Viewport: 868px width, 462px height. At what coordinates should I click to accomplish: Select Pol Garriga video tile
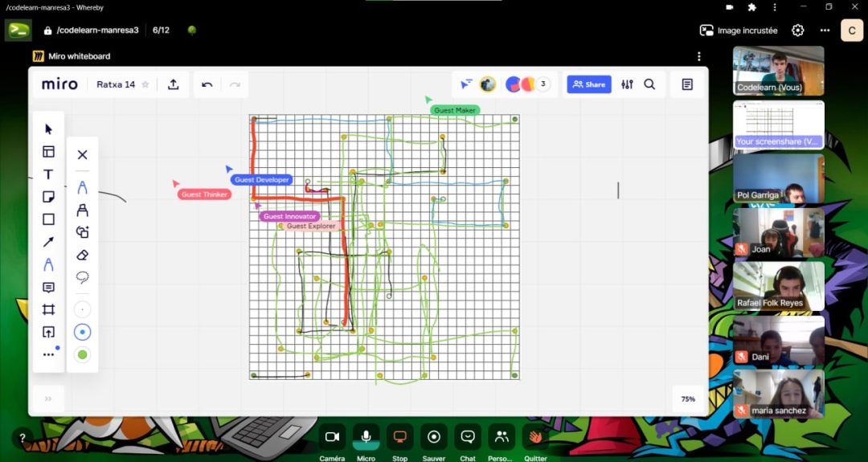click(x=778, y=178)
